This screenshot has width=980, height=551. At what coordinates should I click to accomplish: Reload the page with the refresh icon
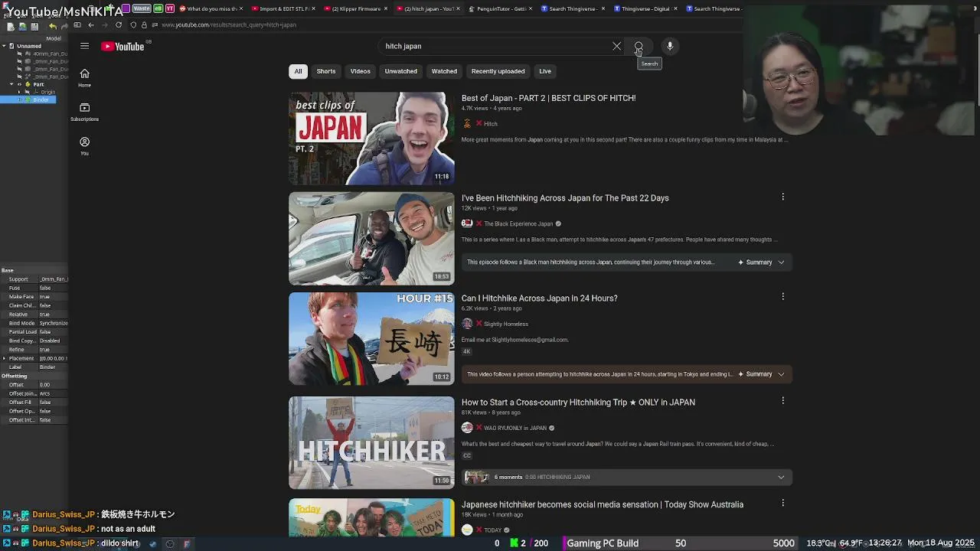[x=119, y=24]
